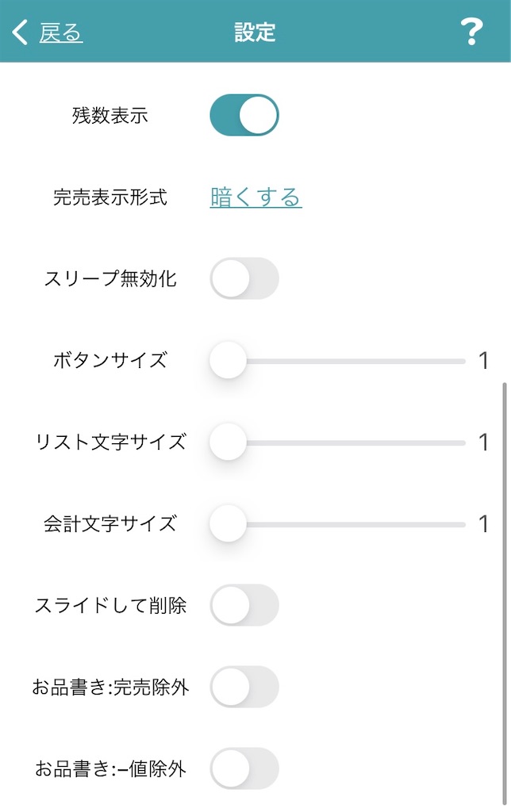511x812 pixels.
Task: Click the 会計文字サイズ slider handle
Action: (229, 523)
